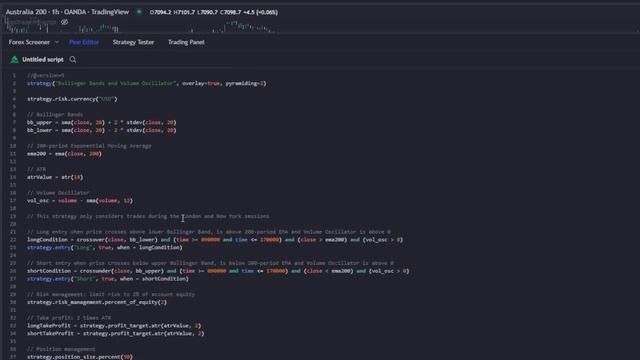Toggle the indicator visibility eye icon

pyautogui.click(x=64, y=22)
